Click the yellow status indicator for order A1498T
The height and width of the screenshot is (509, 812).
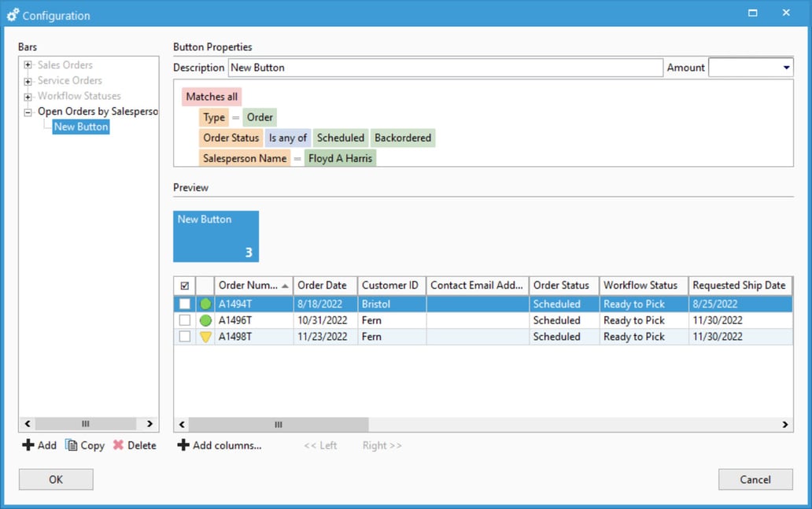point(204,337)
